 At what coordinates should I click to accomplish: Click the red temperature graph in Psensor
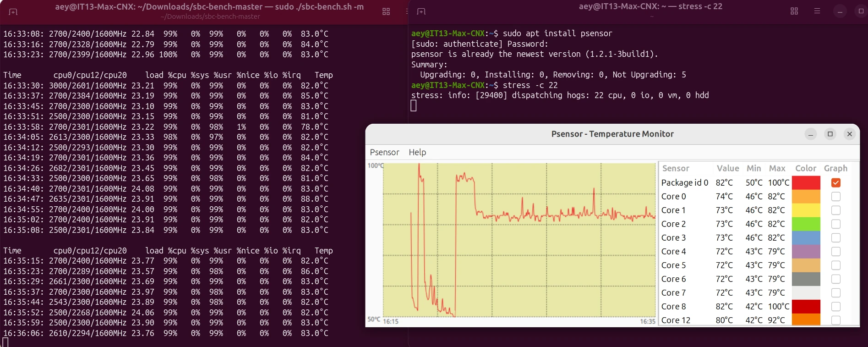pyautogui.click(x=519, y=240)
